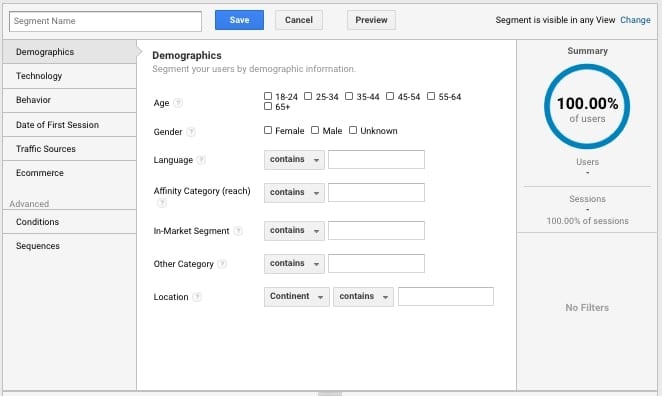Open the Language help question-mark icon
The height and width of the screenshot is (396, 662).
201,160
